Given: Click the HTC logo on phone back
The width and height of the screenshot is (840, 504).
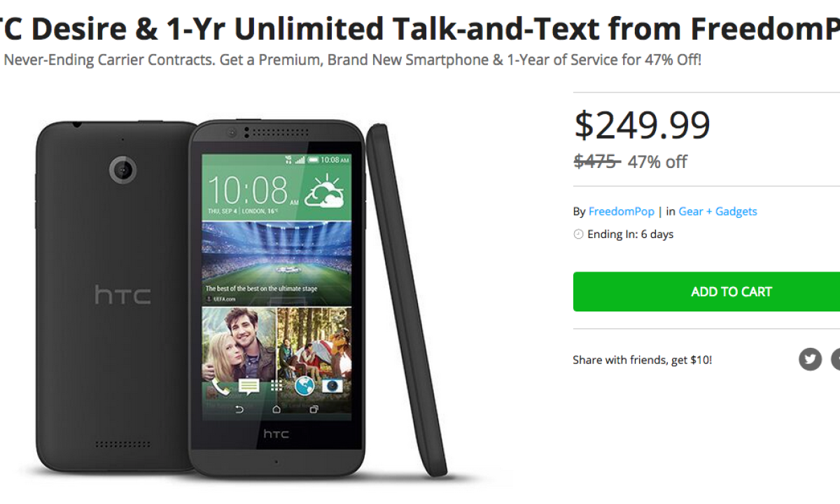Looking at the screenshot, I should pyautogui.click(x=122, y=295).
